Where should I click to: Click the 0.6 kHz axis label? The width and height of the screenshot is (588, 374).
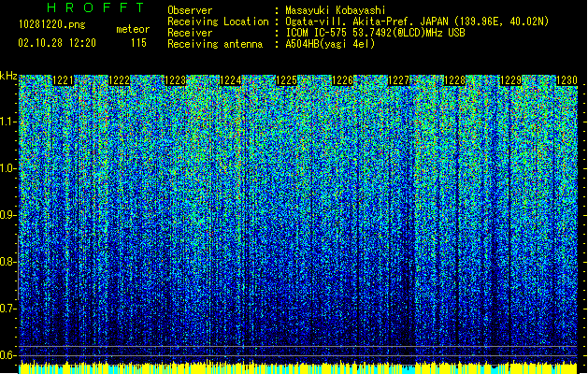click(x=8, y=355)
